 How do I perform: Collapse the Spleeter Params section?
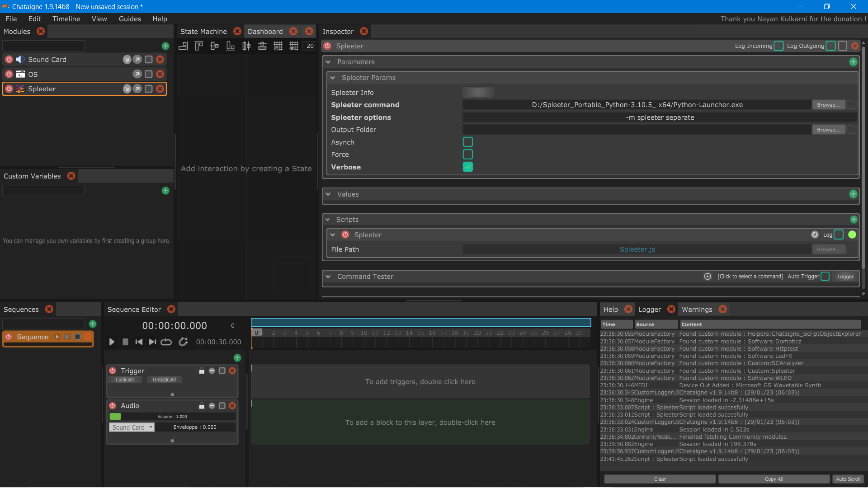(x=333, y=78)
